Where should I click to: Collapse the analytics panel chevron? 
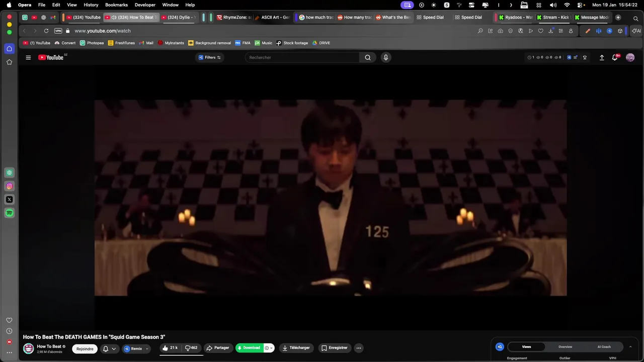click(x=630, y=346)
